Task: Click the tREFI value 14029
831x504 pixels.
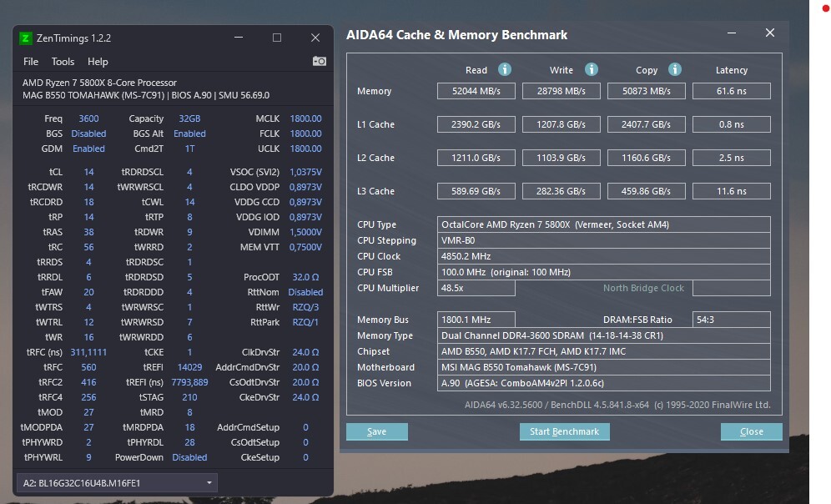Action: (189, 367)
